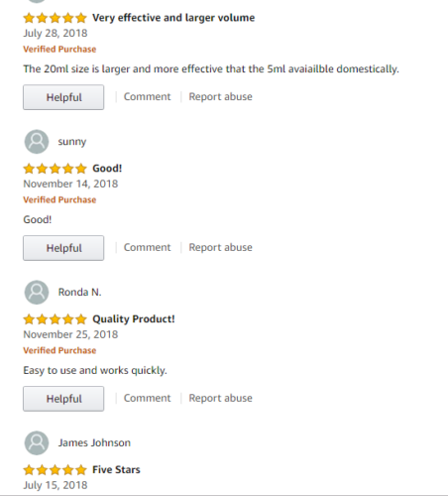Click sunny's profile avatar icon
This screenshot has width=448, height=496.
tap(37, 142)
